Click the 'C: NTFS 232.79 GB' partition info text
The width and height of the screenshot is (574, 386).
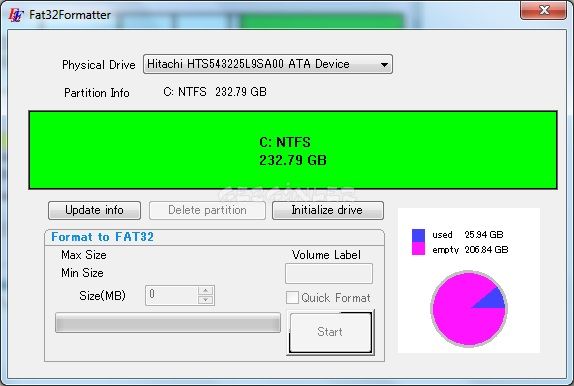pyautogui.click(x=215, y=92)
